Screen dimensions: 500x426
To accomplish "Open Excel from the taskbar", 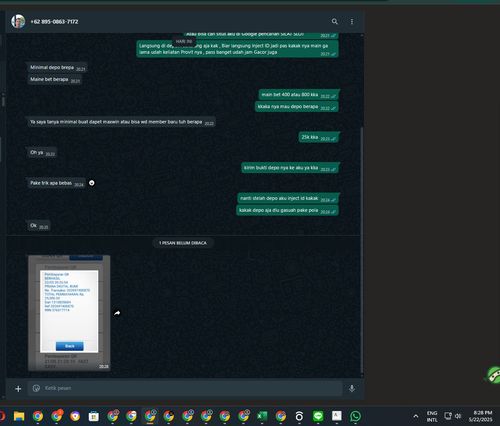I will [x=262, y=416].
